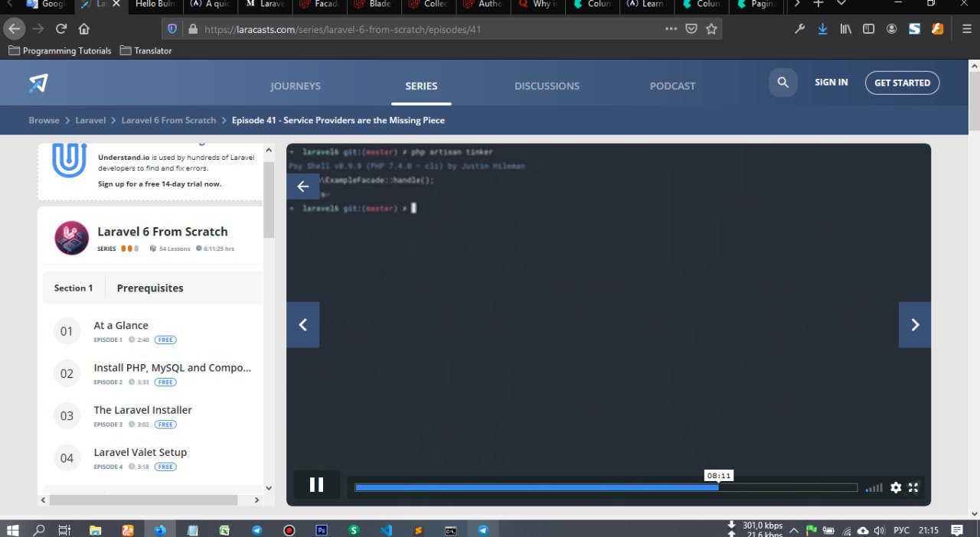Viewport: 980px width, 537px height.
Task: Open the browser home page
Action: pos(84,29)
